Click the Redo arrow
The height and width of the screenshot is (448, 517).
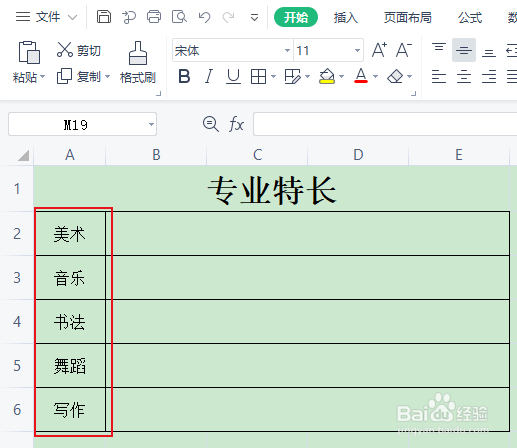229,17
